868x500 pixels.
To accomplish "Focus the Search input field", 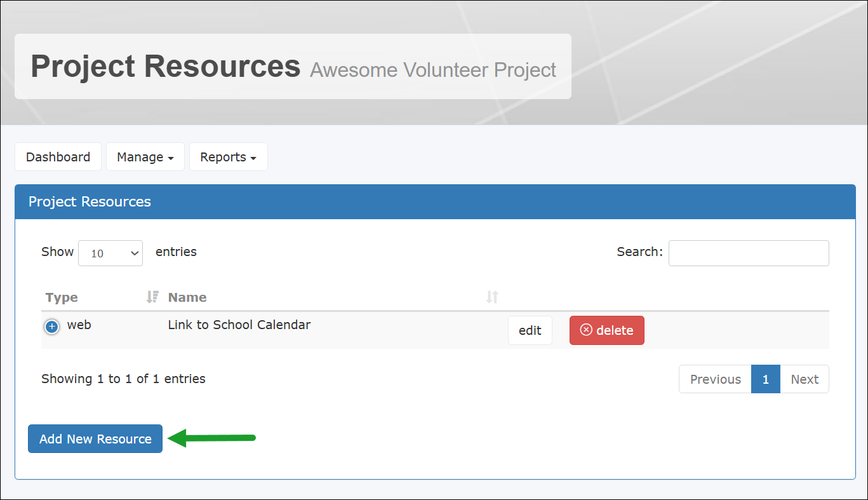I will click(x=749, y=253).
